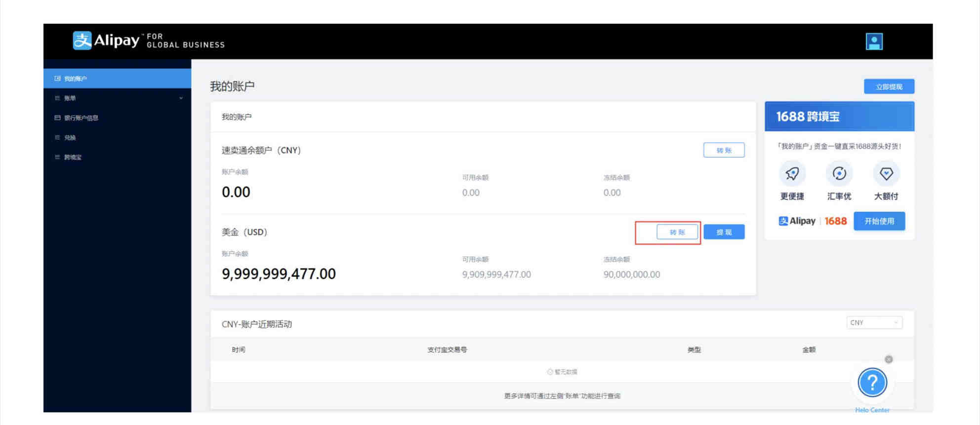The image size is (980, 425).
Task: Click the 支付宝交易号 column header
Action: 447,349
